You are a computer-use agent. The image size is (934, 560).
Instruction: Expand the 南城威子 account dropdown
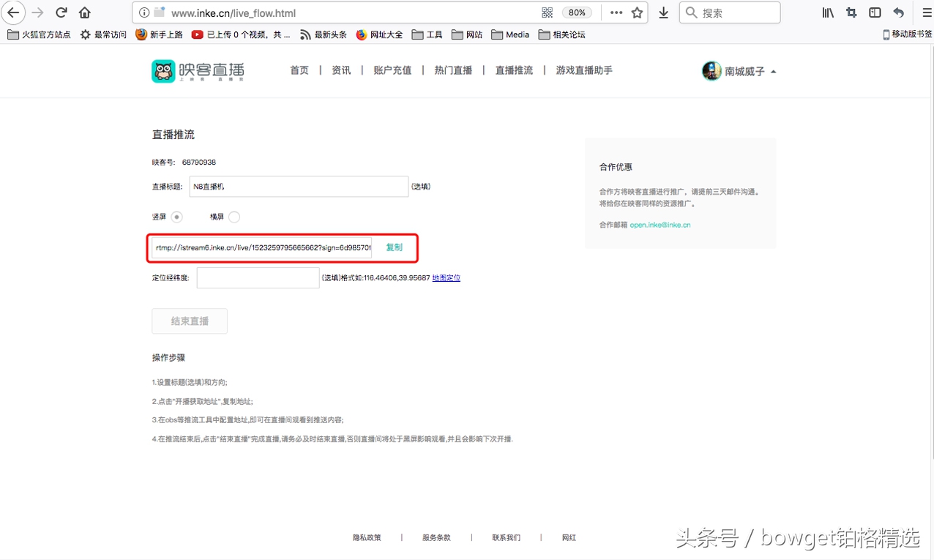(x=739, y=70)
